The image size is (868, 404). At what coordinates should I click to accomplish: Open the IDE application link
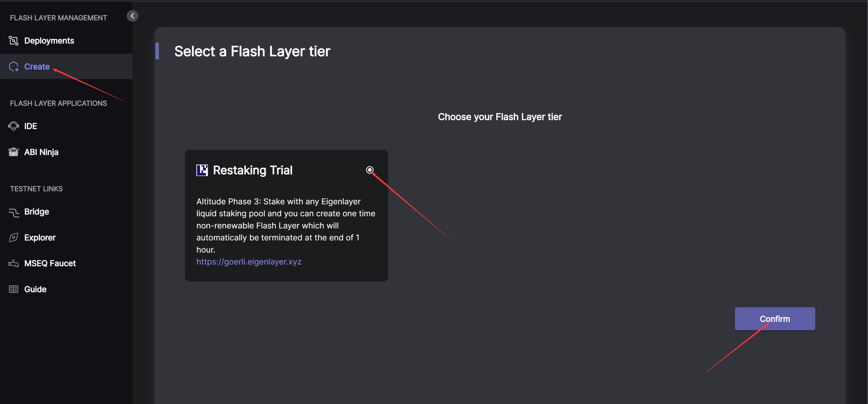66,126
